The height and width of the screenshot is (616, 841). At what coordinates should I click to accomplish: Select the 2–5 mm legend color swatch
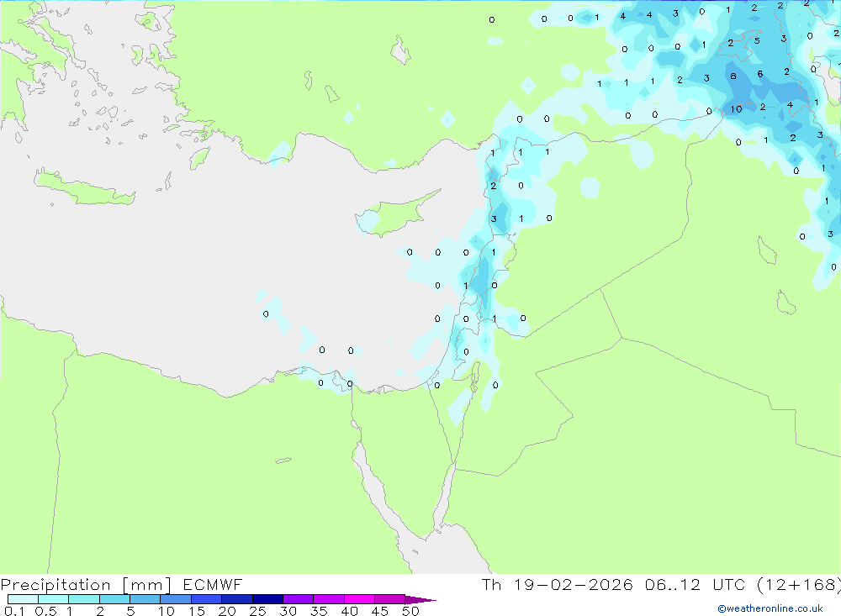point(114,599)
